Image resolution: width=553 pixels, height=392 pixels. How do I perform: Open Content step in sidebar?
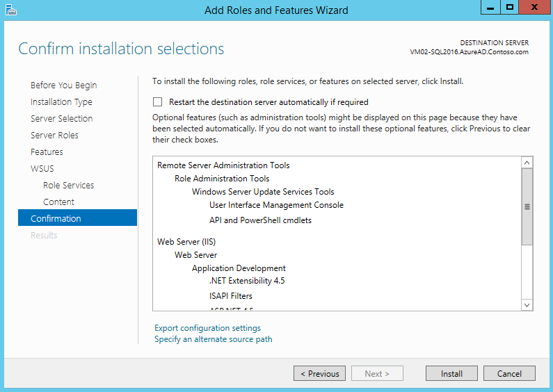[x=58, y=202]
